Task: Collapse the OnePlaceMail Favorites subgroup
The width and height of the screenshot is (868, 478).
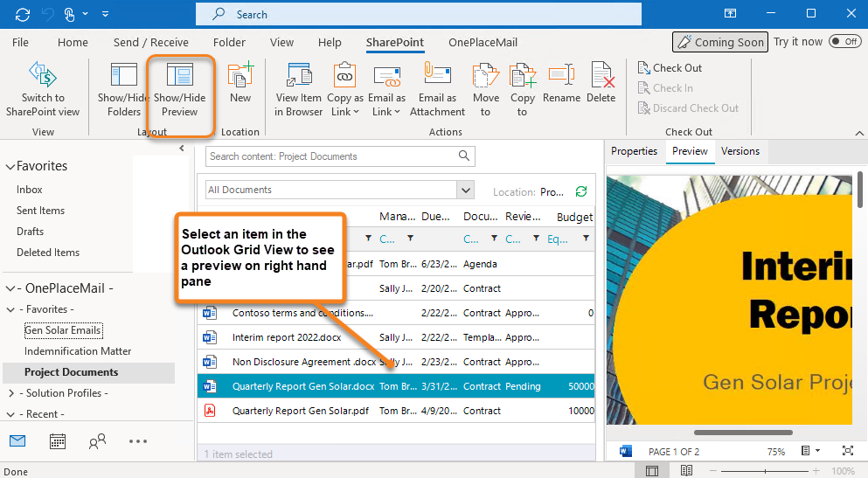Action: pos(10,310)
